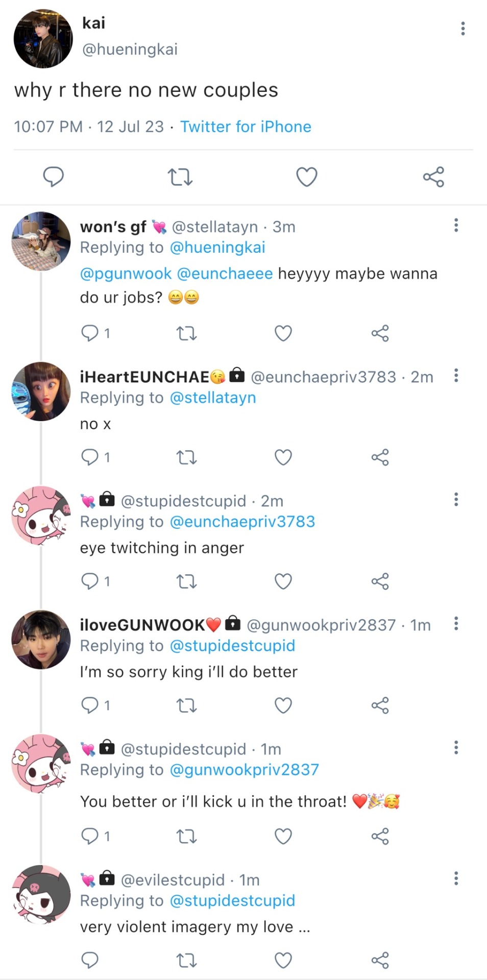Image resolution: width=487 pixels, height=980 pixels.
Task: Reply to kai's main tweet
Action: (x=53, y=177)
